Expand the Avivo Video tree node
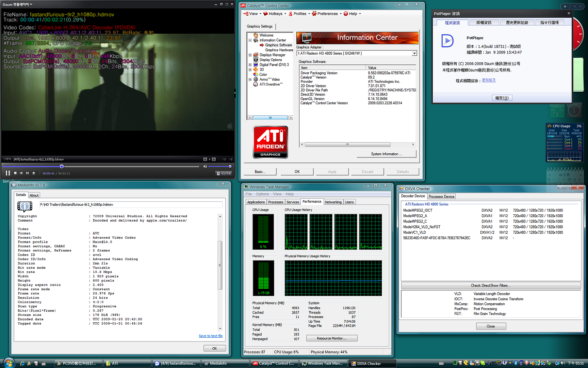Viewport: 588px width, 368px height. point(250,79)
